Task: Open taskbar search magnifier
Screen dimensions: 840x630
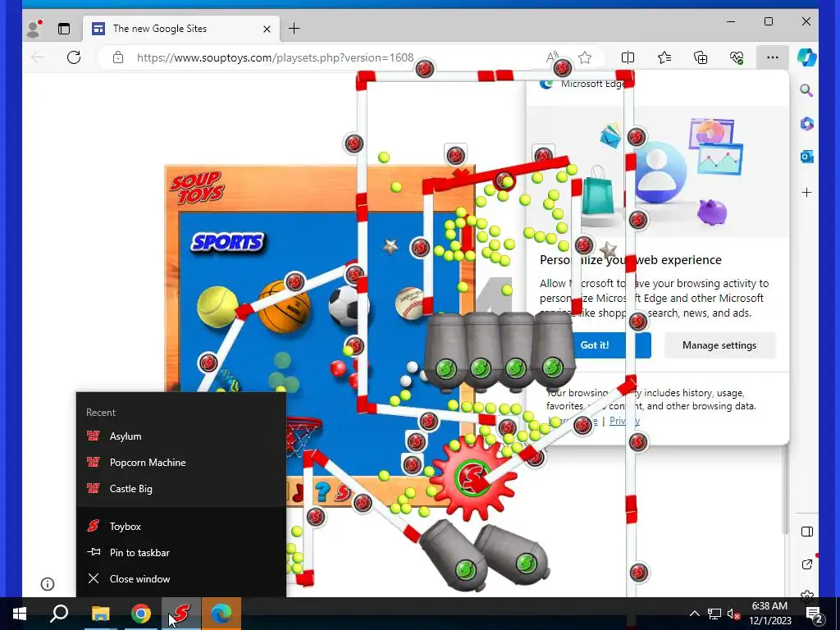Action: point(59,614)
